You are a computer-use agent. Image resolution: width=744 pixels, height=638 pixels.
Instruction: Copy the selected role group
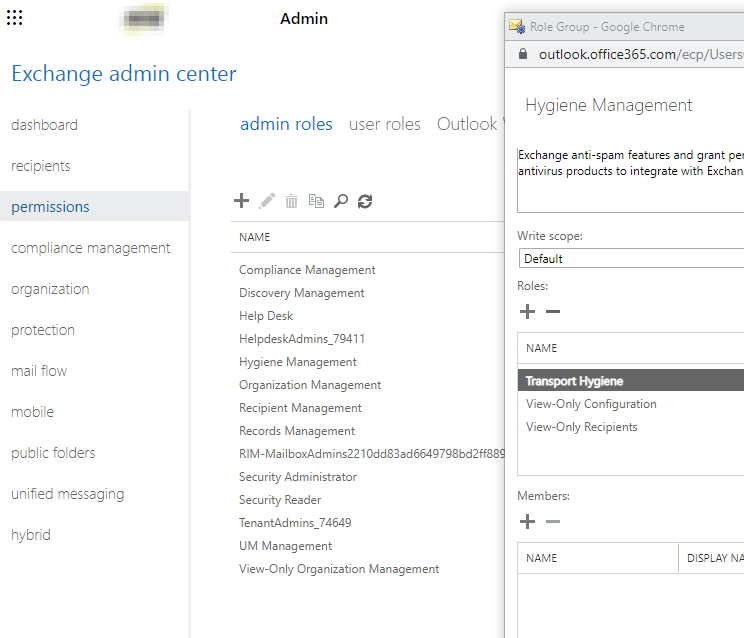pyautogui.click(x=316, y=201)
